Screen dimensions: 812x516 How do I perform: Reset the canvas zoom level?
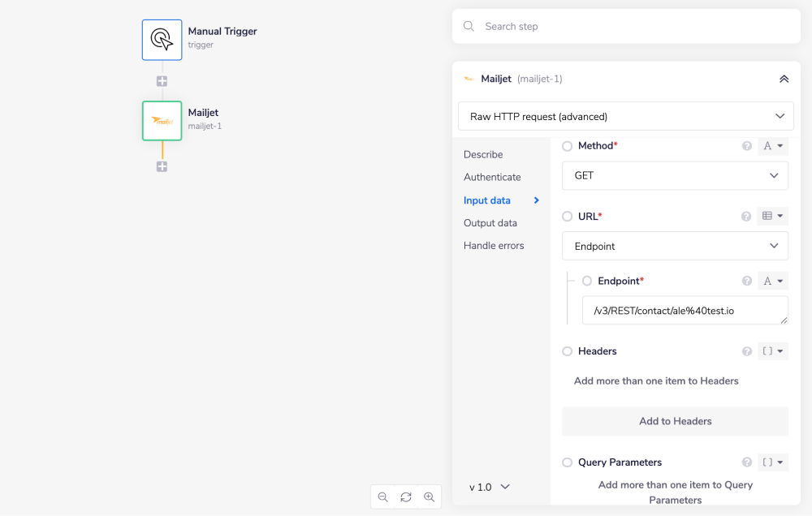tap(405, 497)
